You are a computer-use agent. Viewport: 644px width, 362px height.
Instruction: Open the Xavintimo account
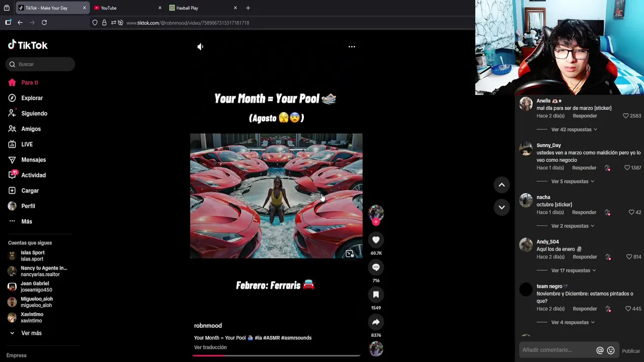click(x=25, y=317)
